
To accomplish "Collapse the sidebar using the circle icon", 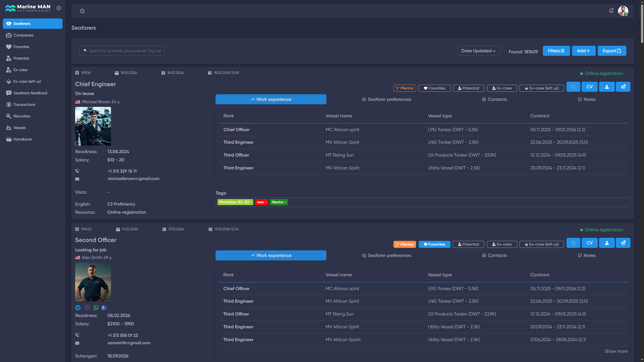I will pos(59,8).
